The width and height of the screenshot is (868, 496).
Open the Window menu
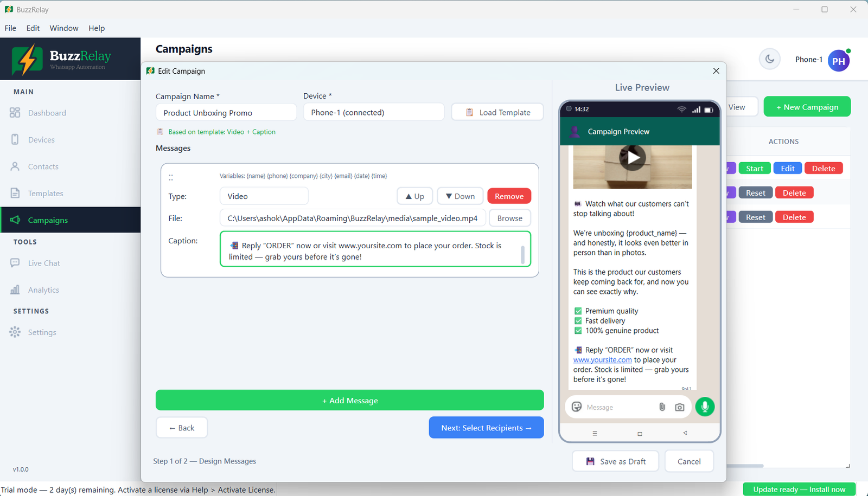pyautogui.click(x=64, y=28)
